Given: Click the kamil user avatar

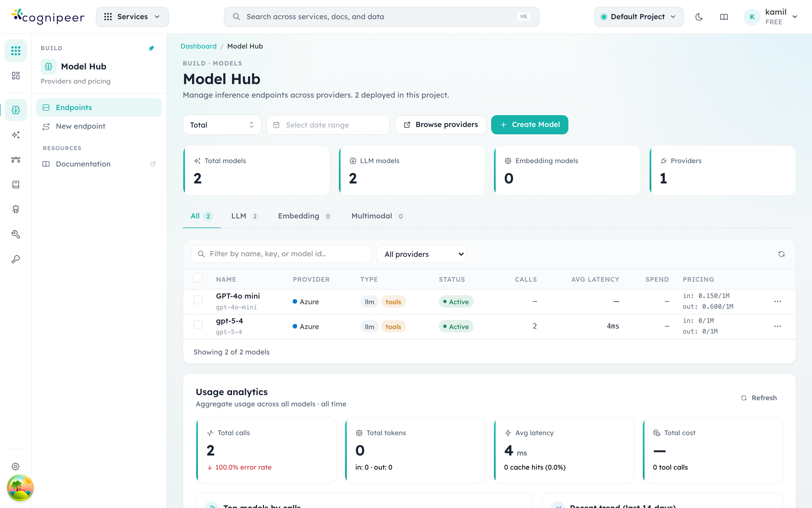Looking at the screenshot, I should pos(752,17).
